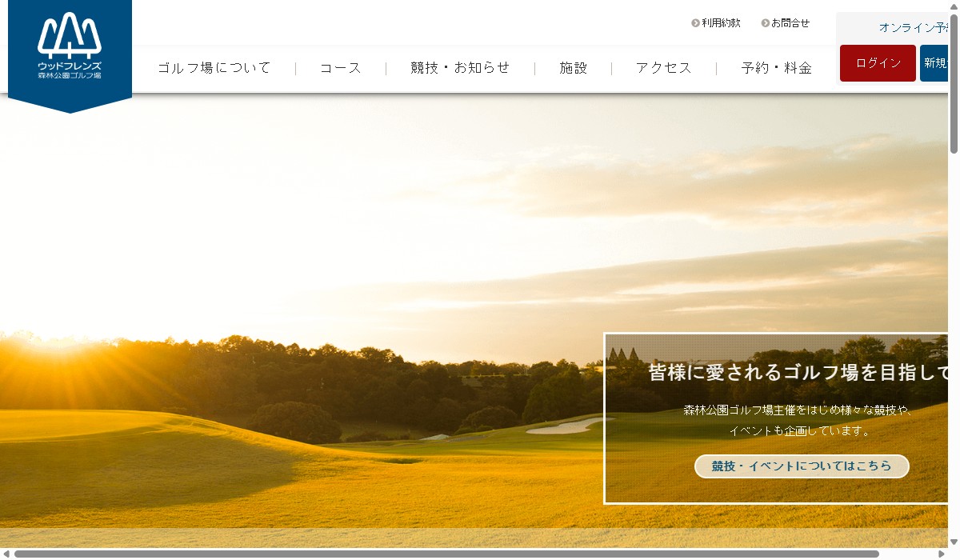
Task: Click the horizontal scrollbar thumb
Action: pyautogui.click(x=446, y=554)
